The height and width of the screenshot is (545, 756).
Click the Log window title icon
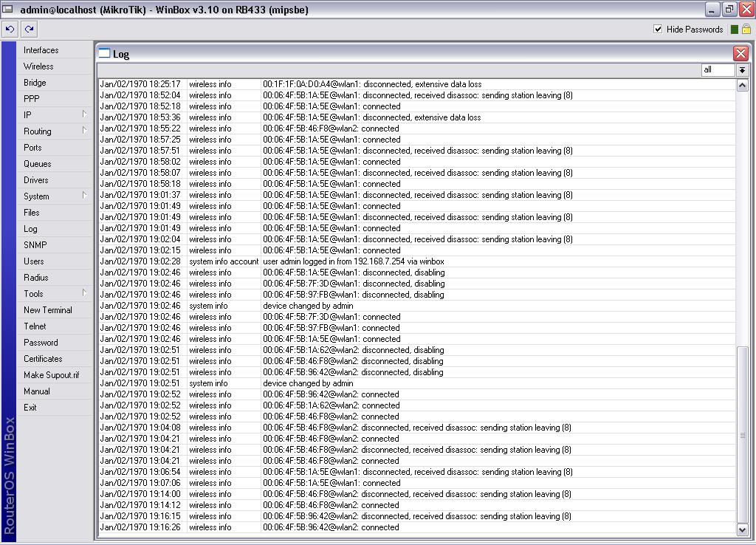pyautogui.click(x=104, y=53)
